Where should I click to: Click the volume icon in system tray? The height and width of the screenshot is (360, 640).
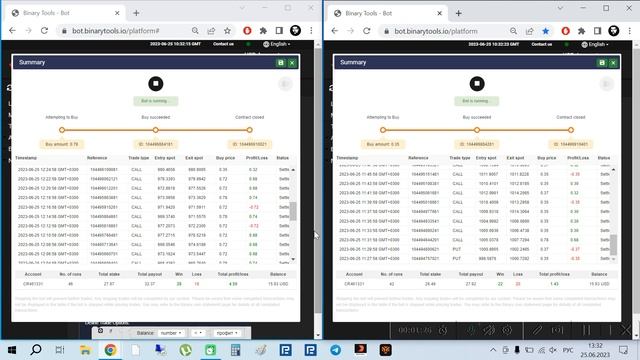click(553, 350)
